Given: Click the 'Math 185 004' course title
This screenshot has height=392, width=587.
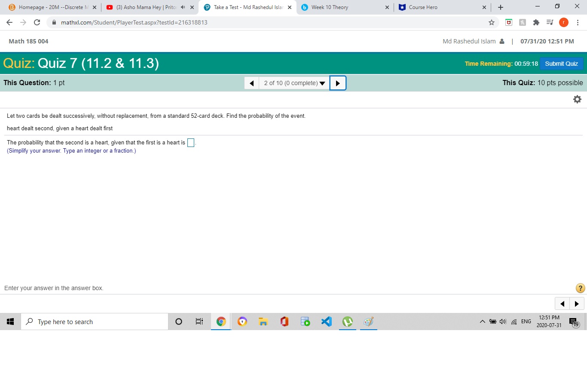Looking at the screenshot, I should [x=28, y=41].
